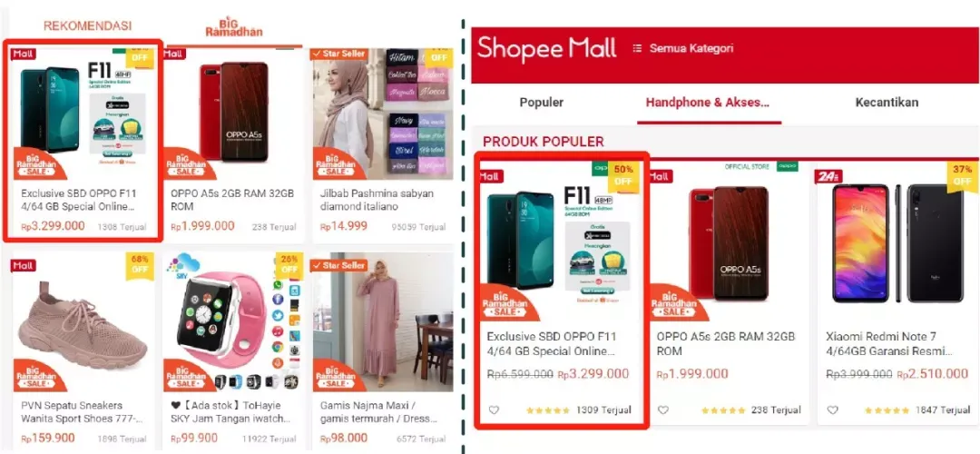Open the Kecantikan tab

point(887,103)
